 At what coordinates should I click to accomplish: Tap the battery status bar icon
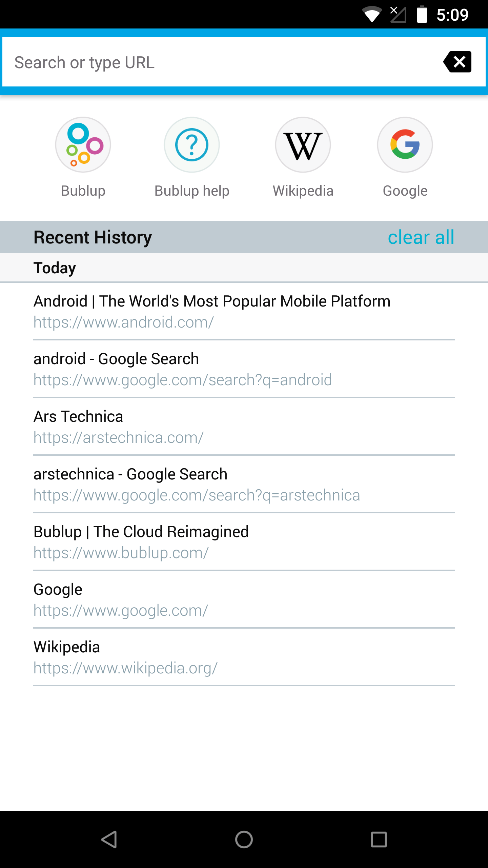tap(422, 15)
